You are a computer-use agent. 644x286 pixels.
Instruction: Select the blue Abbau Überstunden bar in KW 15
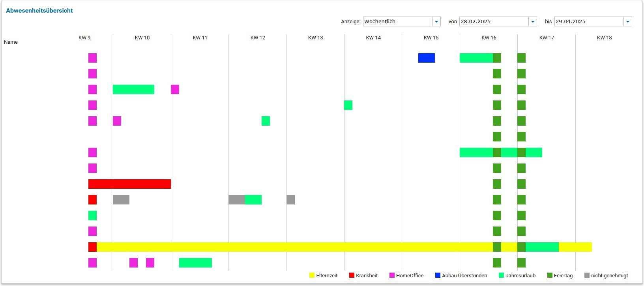[426, 58]
